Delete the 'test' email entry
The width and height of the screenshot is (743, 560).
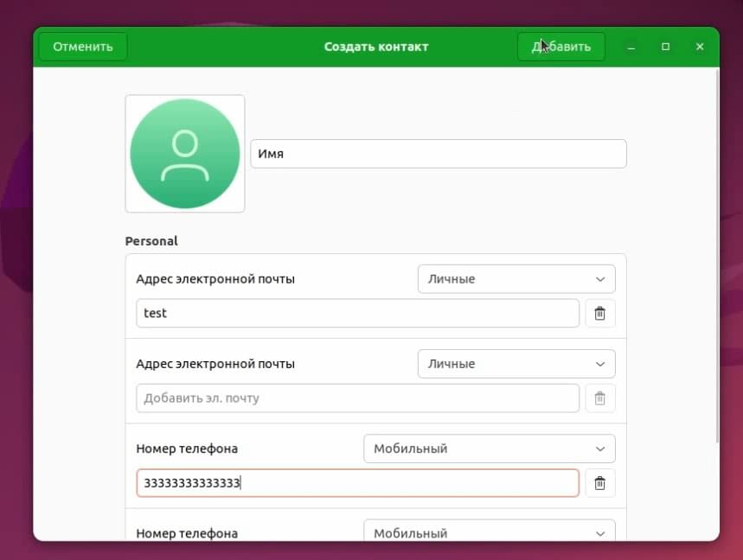600,314
